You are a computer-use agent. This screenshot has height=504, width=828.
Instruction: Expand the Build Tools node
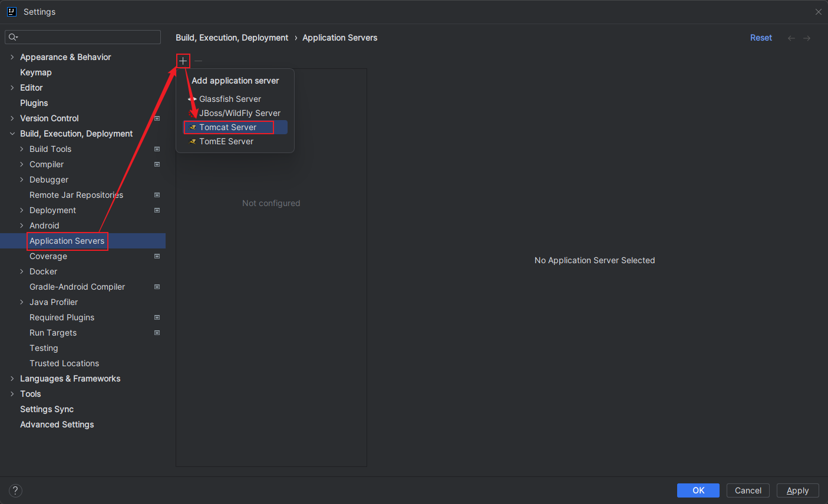pyautogui.click(x=21, y=149)
